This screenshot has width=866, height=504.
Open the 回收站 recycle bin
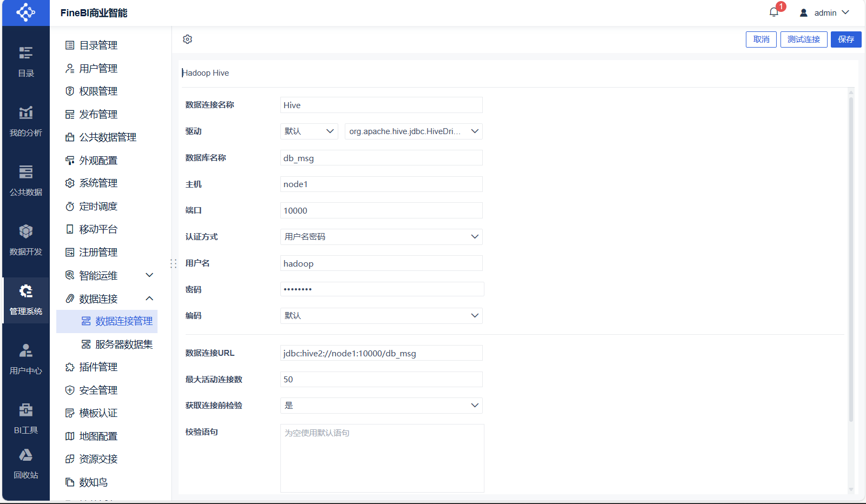[x=26, y=464]
